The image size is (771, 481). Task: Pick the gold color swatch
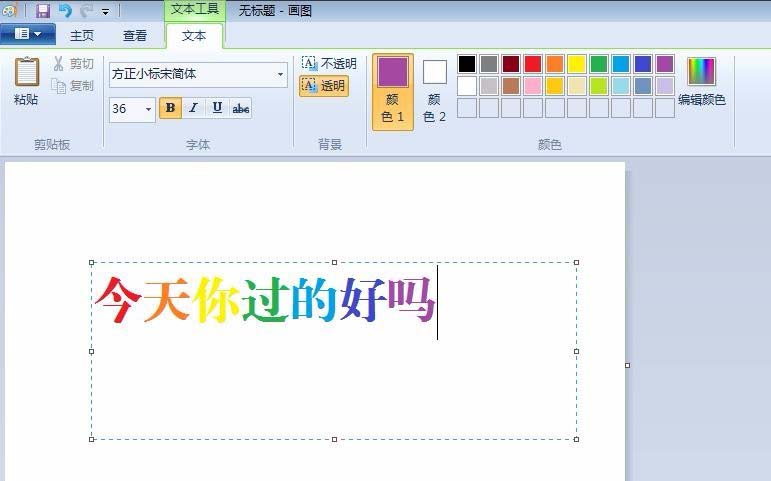pyautogui.click(x=555, y=86)
